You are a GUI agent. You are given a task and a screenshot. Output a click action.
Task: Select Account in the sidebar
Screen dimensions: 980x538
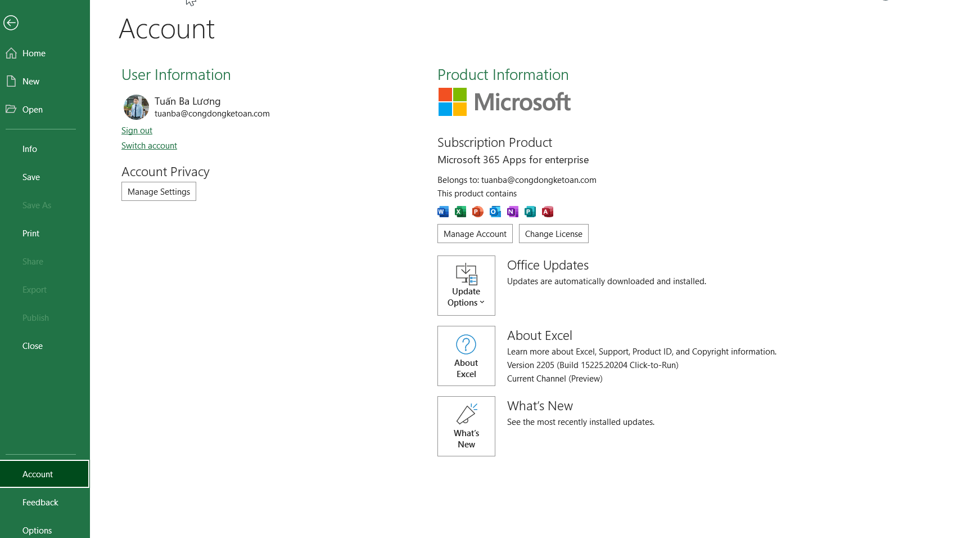pos(45,474)
